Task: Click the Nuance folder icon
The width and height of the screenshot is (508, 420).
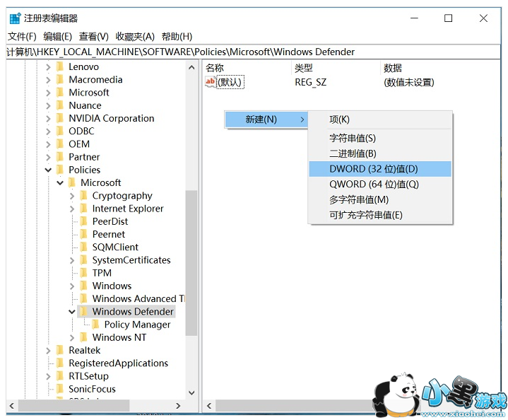Action: (x=60, y=105)
